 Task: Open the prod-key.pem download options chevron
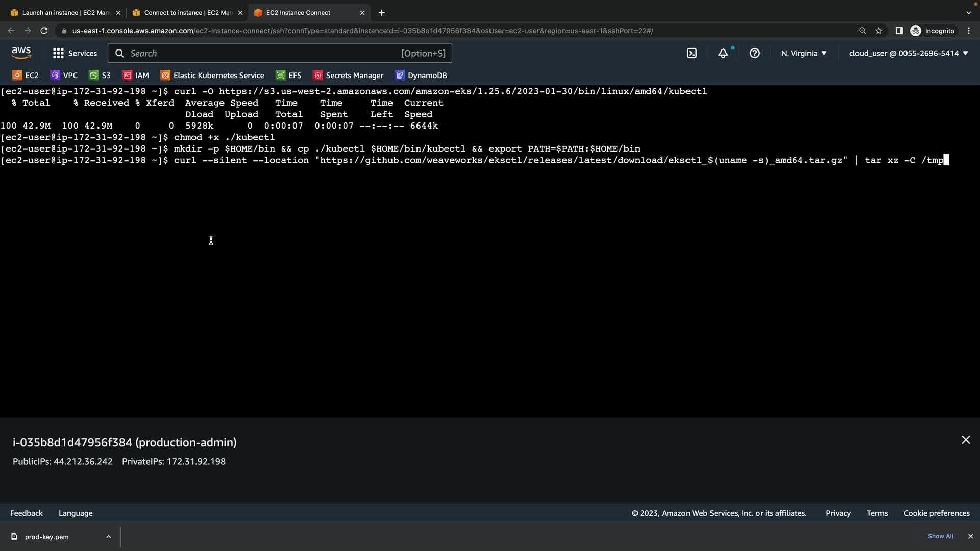point(109,537)
